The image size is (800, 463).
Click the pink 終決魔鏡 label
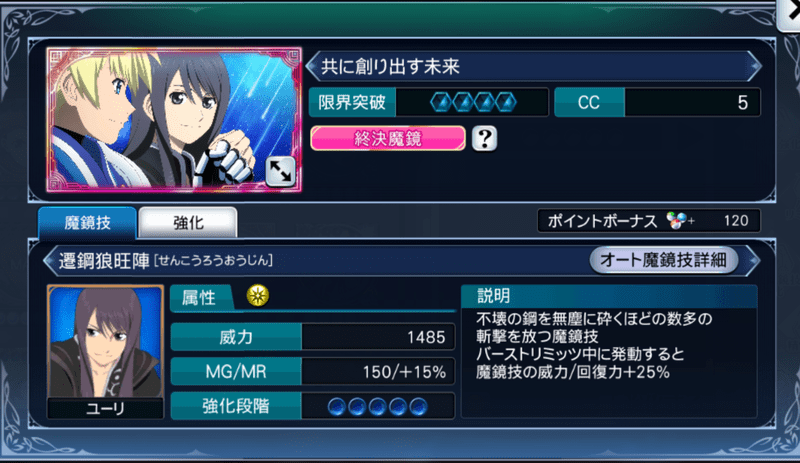[x=388, y=138]
